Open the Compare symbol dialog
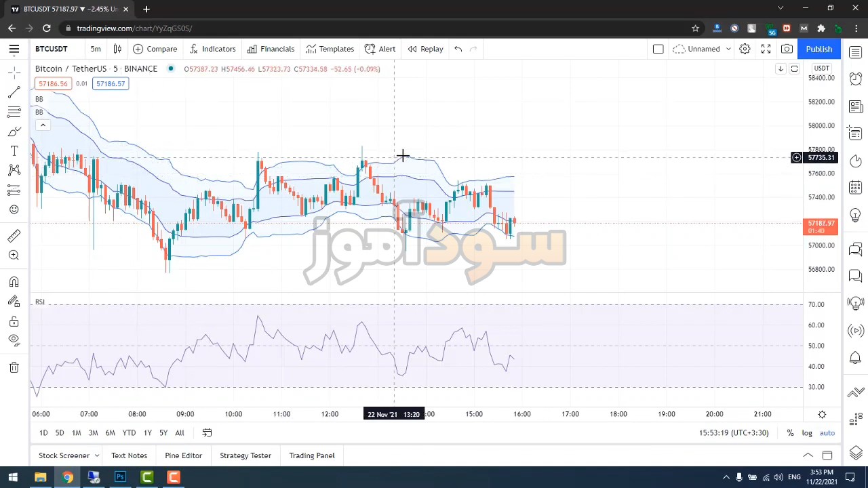Image resolution: width=868 pixels, height=488 pixels. (x=155, y=49)
